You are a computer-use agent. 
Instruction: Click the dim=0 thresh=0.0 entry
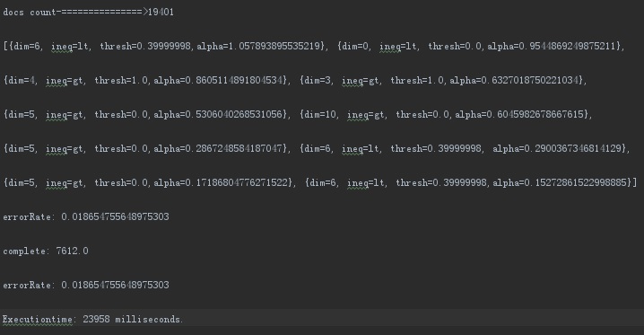[481, 46]
